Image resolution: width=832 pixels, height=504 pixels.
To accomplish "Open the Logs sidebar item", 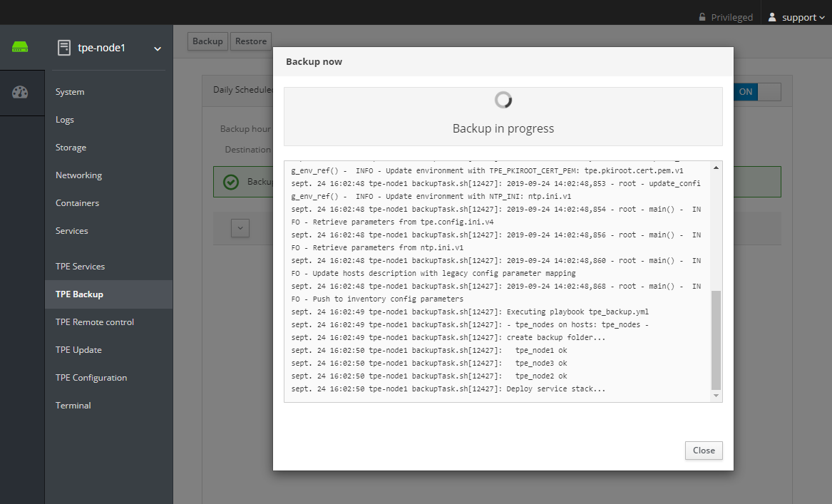I will tap(65, 120).
